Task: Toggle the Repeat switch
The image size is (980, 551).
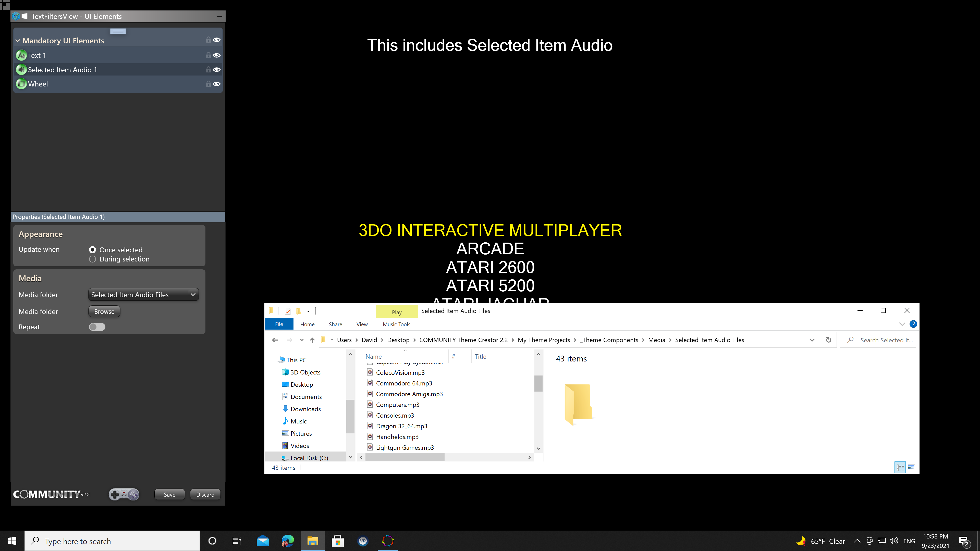Action: point(97,327)
